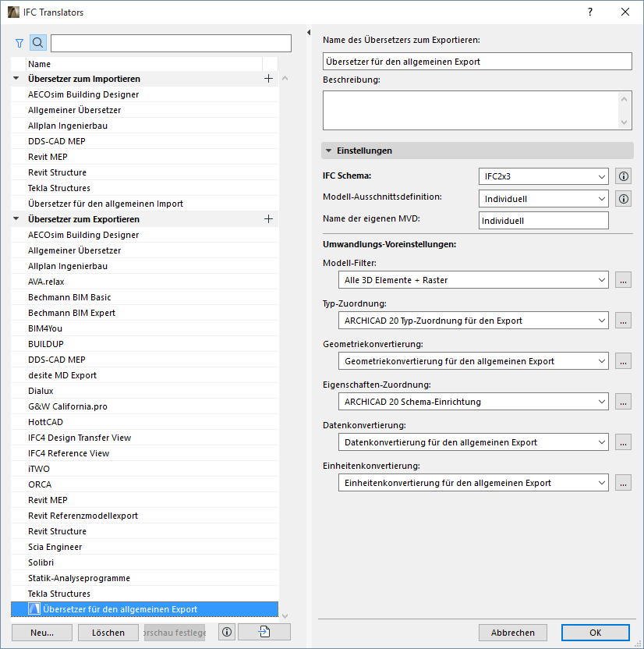Collapse the Übersetzer zum Importieren section
This screenshot has height=649, width=644.
16,78
